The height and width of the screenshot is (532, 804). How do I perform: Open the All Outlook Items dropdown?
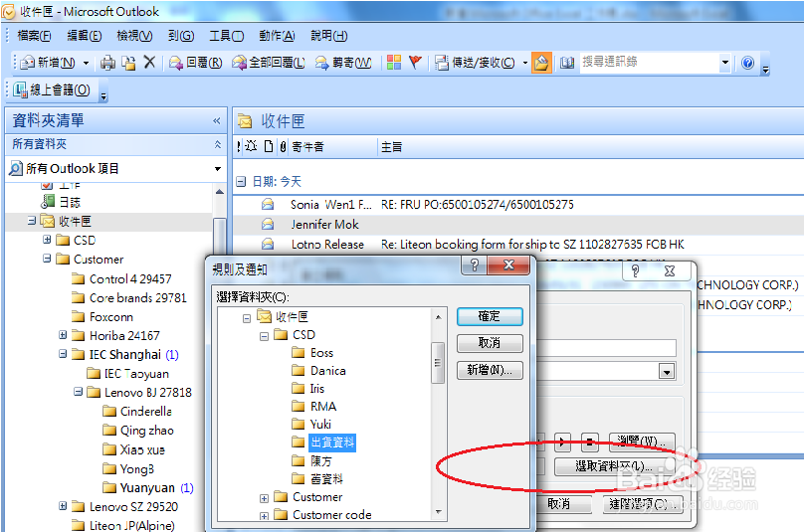(x=217, y=169)
